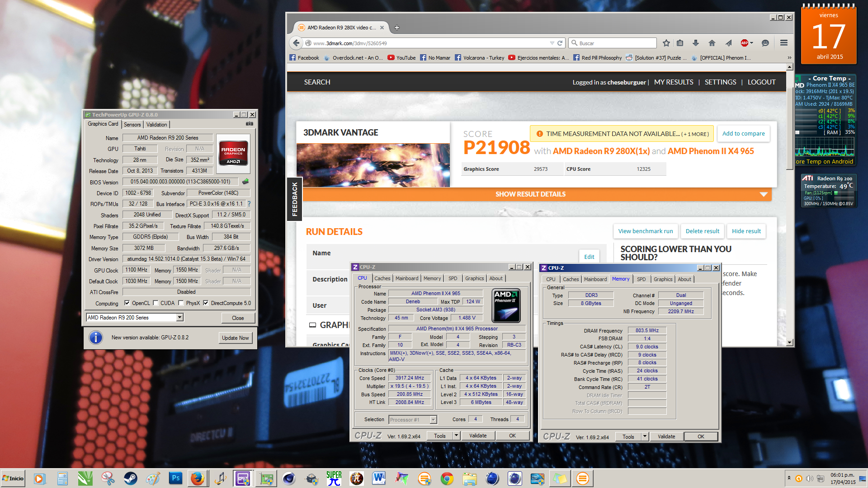The image size is (868, 488).
Task: Open the URL bar history dropdown arrow
Action: 552,43
